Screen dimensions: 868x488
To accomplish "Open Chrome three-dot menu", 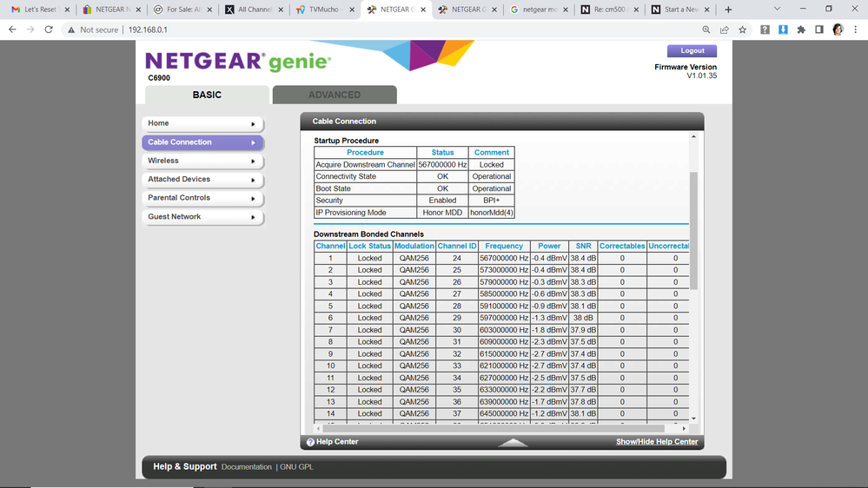I will coord(856,30).
